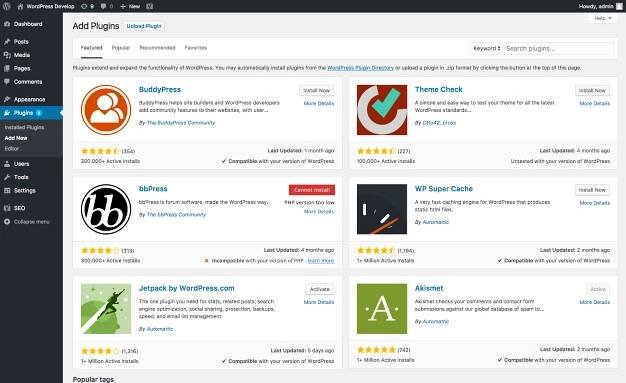
Task: Switch to the Popular tab
Action: point(121,48)
